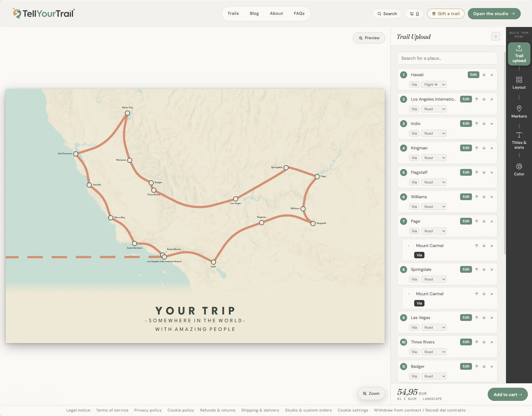This screenshot has width=532, height=416.
Task: Open the Road dropdown for Badger
Action: [434, 376]
